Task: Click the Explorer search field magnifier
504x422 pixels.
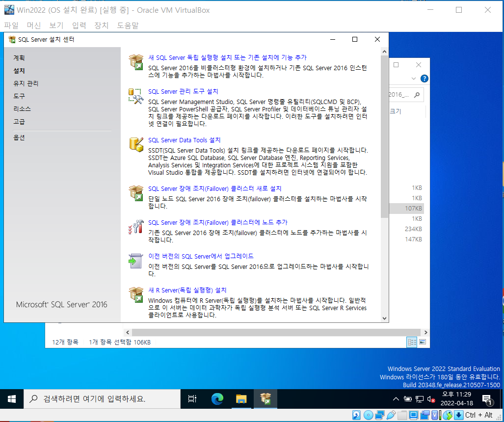Action: coord(417,95)
